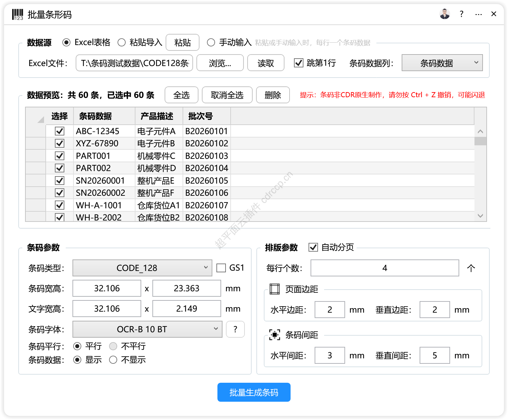Click the table vertical scrollbar thumb
The image size is (508, 420).
(x=480, y=141)
